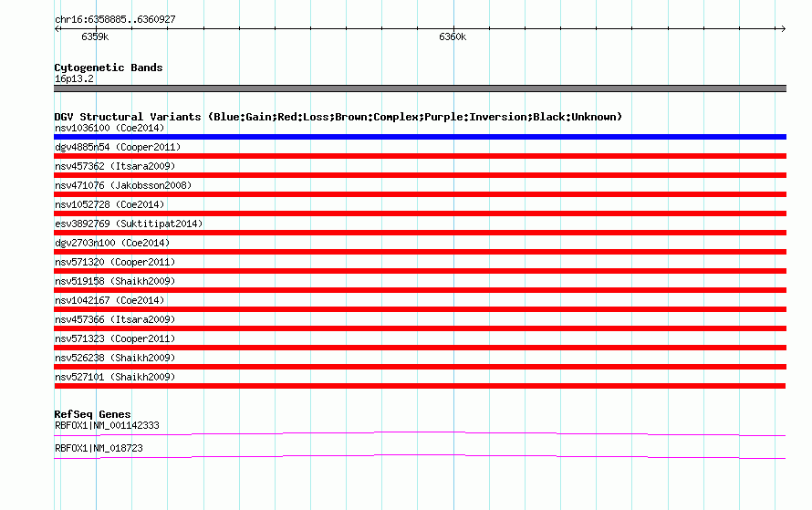Click the red bar under esv3892769
The width and height of the screenshot is (812, 510).
pos(420,233)
